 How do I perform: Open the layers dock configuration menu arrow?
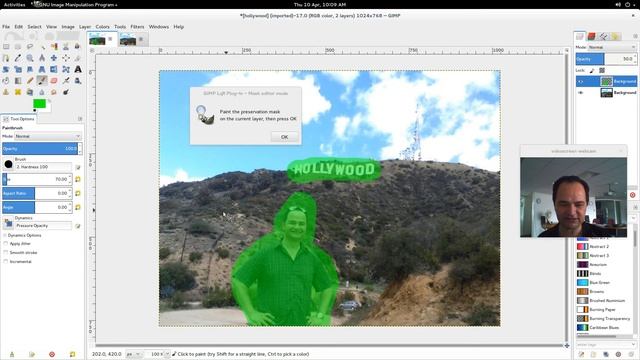pyautogui.click(x=635, y=36)
